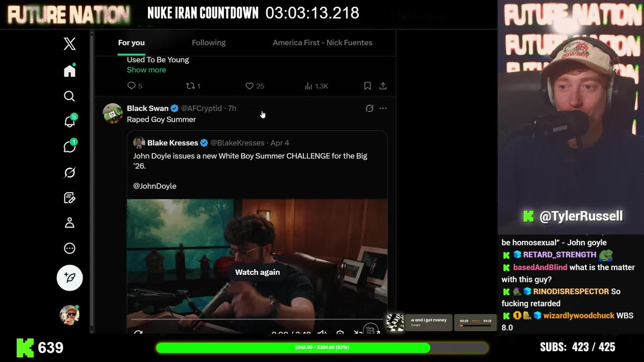View analytics showing 1.3K views
The height and width of the screenshot is (362, 644).
click(316, 86)
